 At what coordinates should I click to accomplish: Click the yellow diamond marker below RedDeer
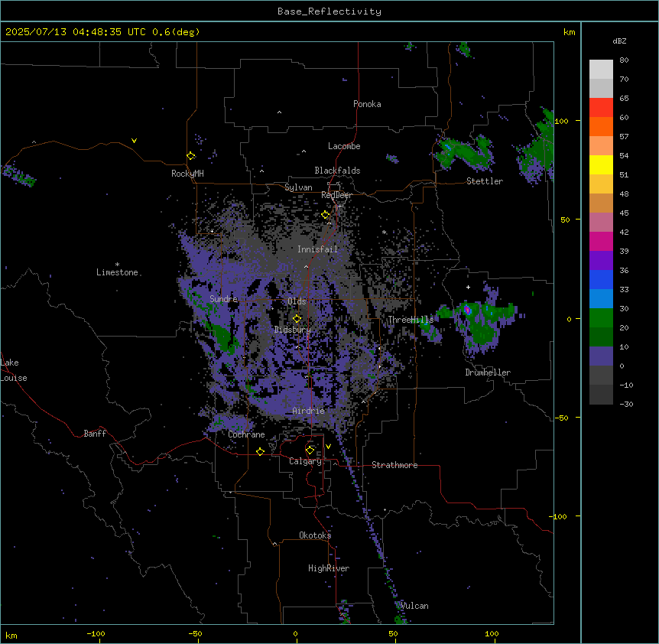click(x=326, y=215)
